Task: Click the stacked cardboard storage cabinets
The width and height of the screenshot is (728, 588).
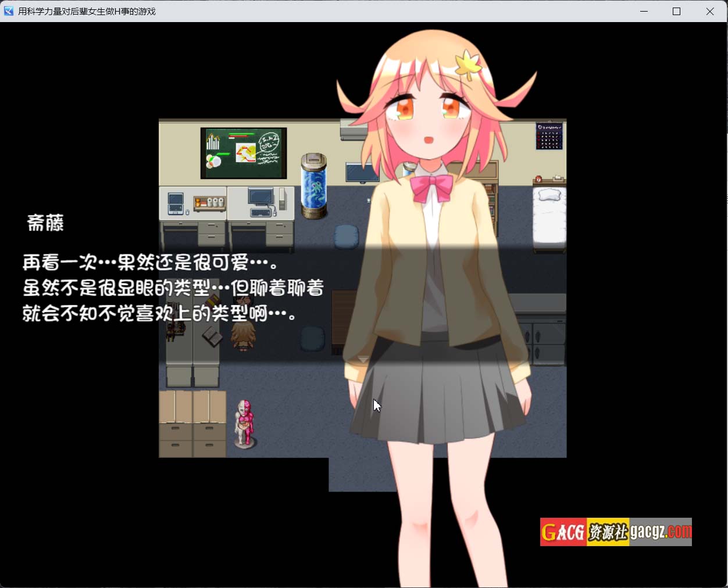Action: point(192,423)
